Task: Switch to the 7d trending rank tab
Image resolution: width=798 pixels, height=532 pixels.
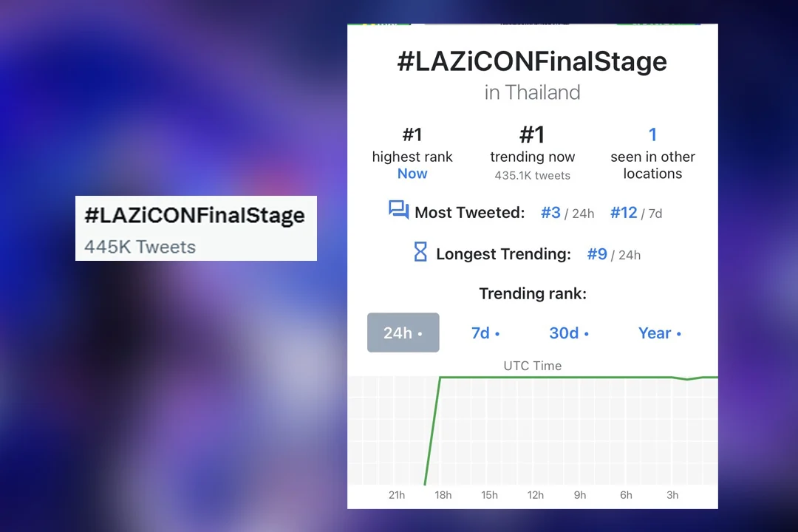Action: [485, 333]
